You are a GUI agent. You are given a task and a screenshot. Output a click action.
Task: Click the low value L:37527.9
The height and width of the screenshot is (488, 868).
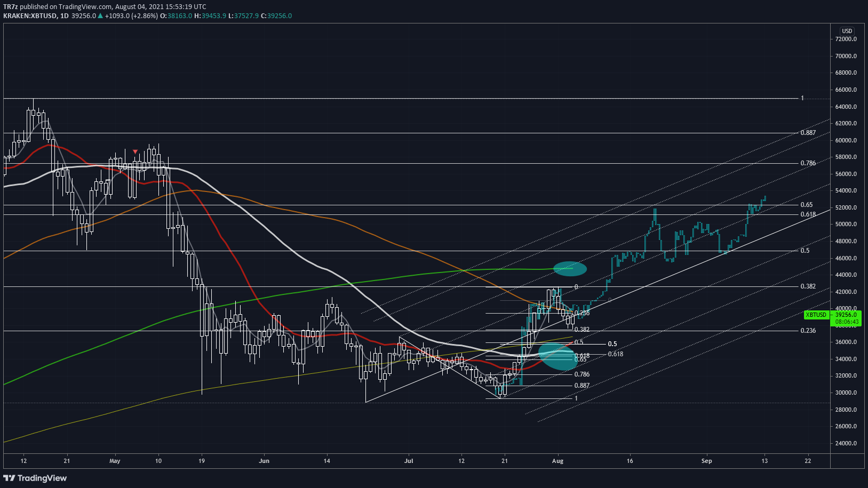243,16
